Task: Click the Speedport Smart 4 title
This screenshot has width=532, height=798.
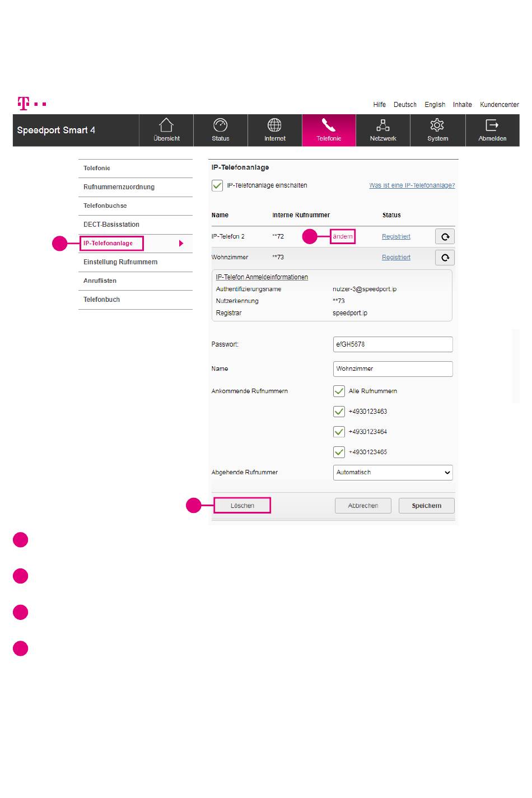Action: coord(56,130)
